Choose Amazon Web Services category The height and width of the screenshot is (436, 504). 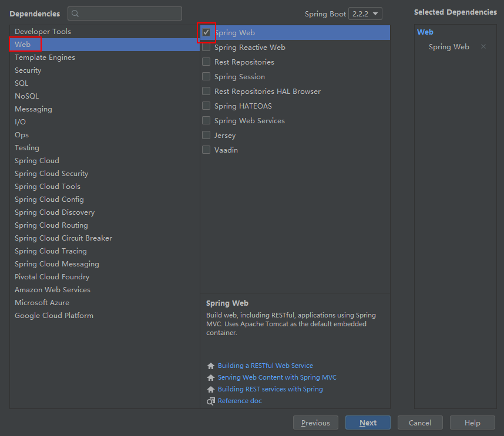click(105, 290)
